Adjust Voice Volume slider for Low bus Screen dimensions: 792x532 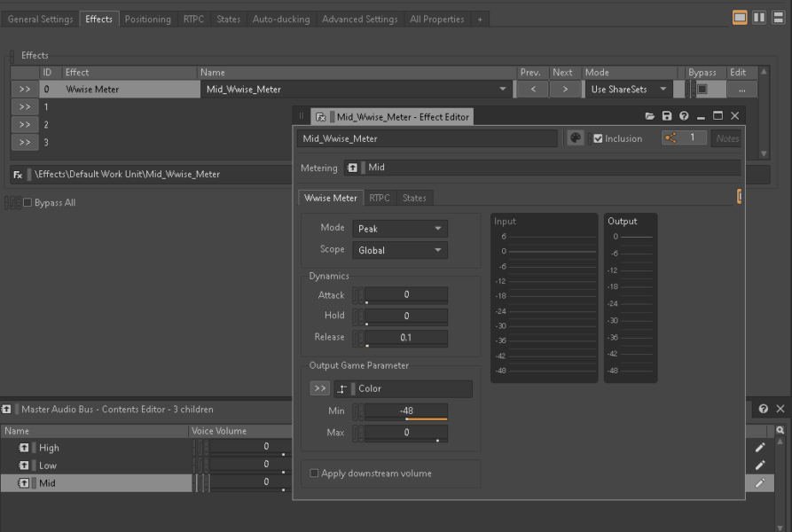pos(250,465)
